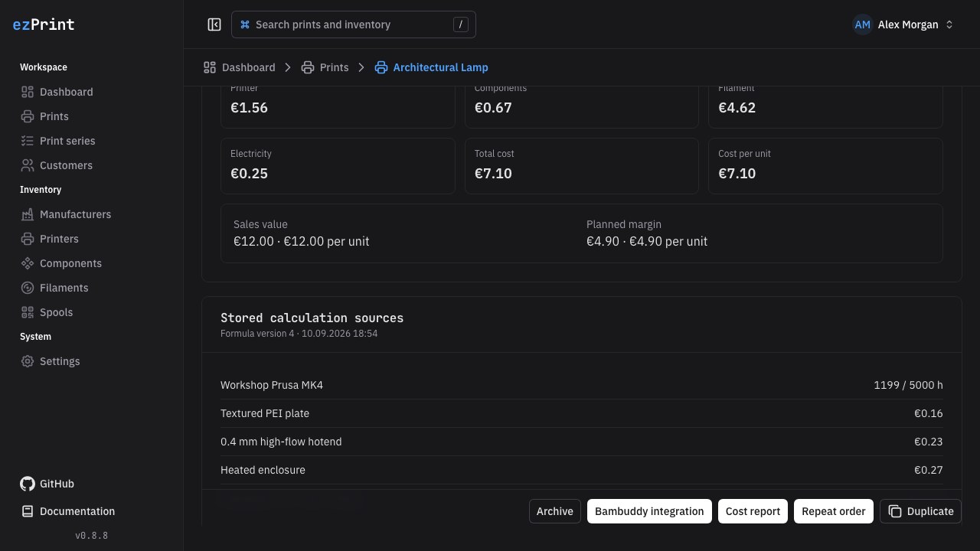Image resolution: width=980 pixels, height=551 pixels.
Task: Click the GitHub logo icon
Action: tap(28, 484)
